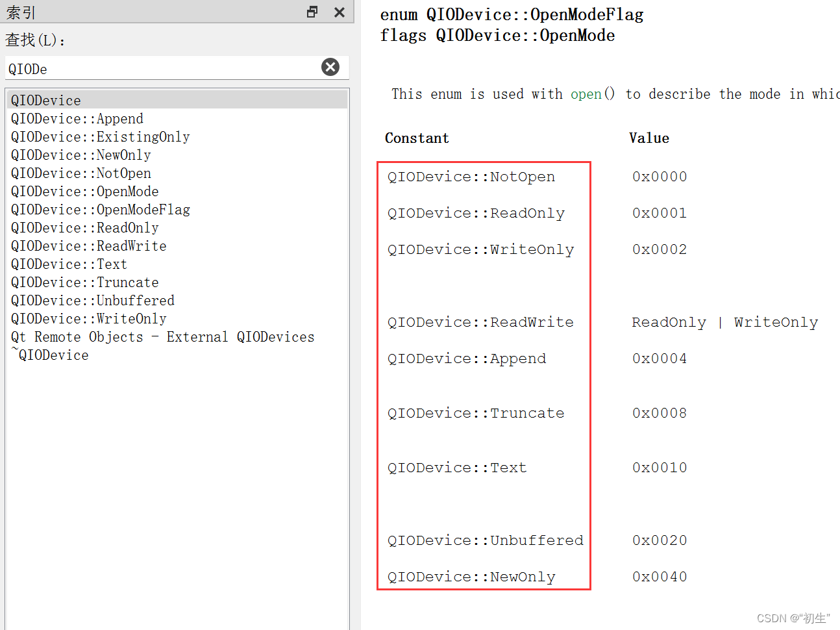
Task: Click the flags QIODevice::OpenMode heading
Action: pyautogui.click(x=497, y=36)
